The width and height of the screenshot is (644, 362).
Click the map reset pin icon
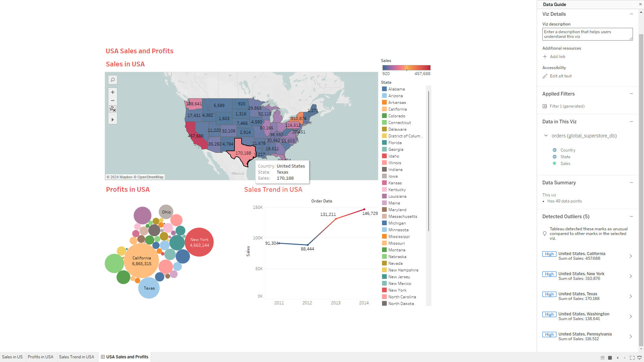click(x=113, y=109)
